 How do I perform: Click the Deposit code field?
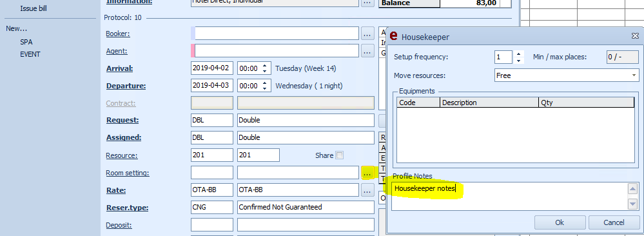tap(212, 225)
